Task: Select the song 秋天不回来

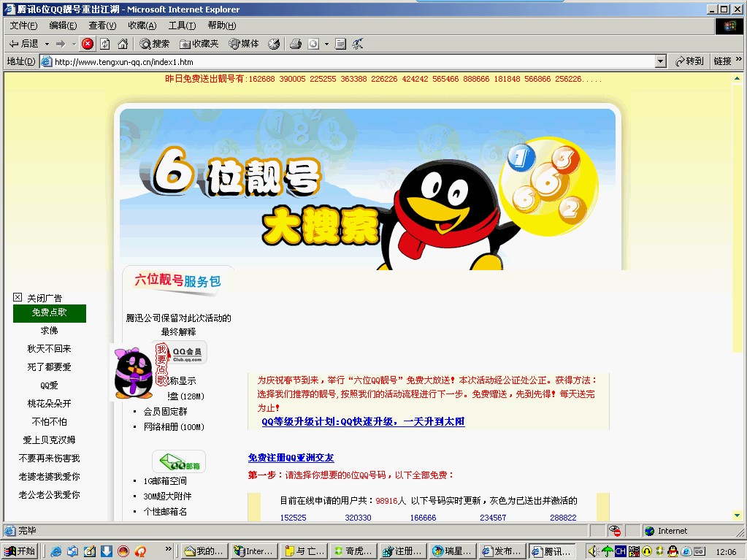Action: [49, 348]
